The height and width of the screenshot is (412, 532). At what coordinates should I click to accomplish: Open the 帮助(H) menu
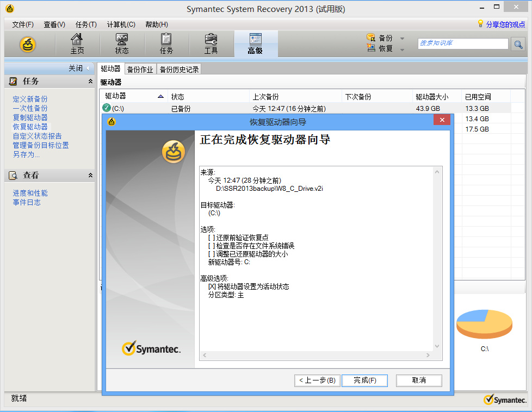pos(157,24)
